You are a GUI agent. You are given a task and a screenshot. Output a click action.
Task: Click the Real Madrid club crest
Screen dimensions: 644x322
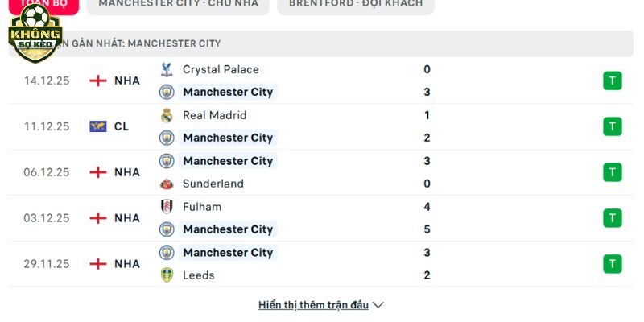tap(167, 115)
